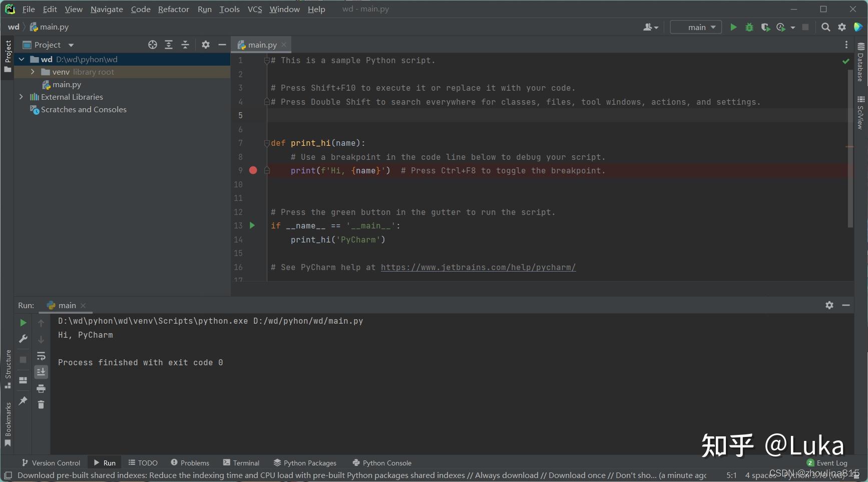Close the main.py editor tab
The height and width of the screenshot is (482, 868).
284,45
